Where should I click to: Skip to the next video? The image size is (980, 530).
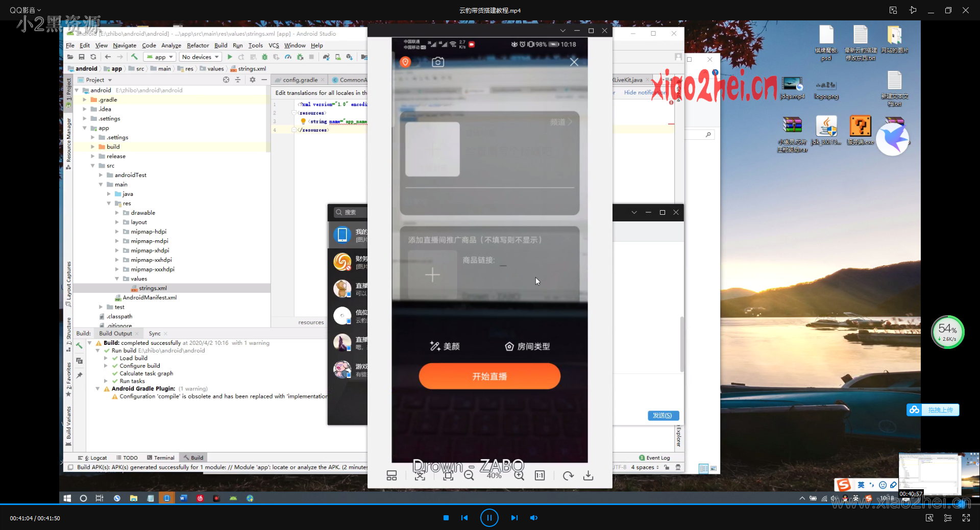[x=514, y=518]
